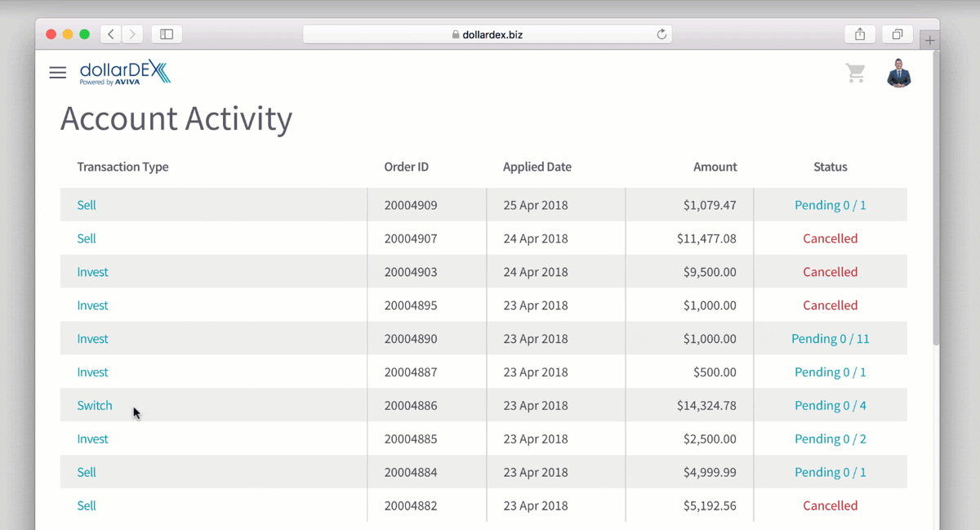Click Cancelled status for order 20004882
980x530 pixels.
click(x=831, y=506)
